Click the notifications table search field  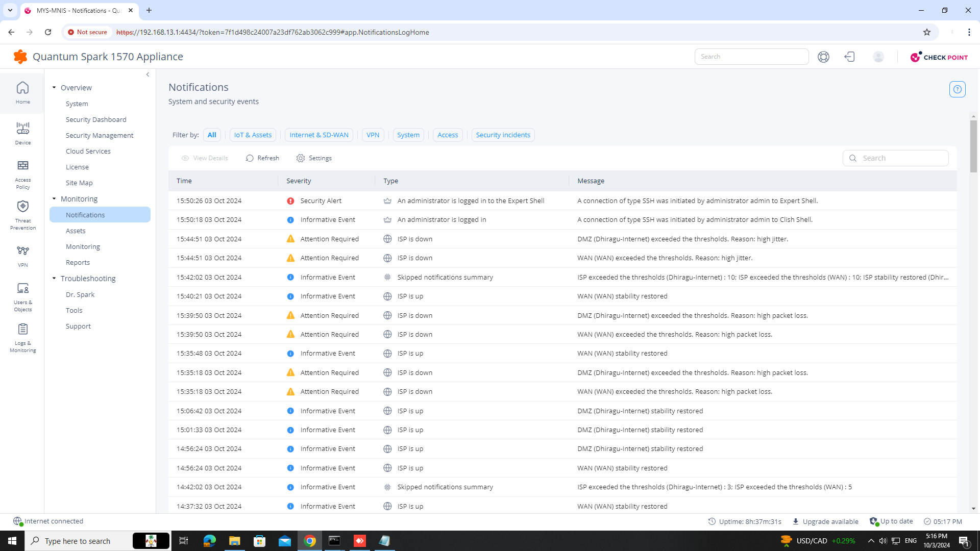(901, 158)
